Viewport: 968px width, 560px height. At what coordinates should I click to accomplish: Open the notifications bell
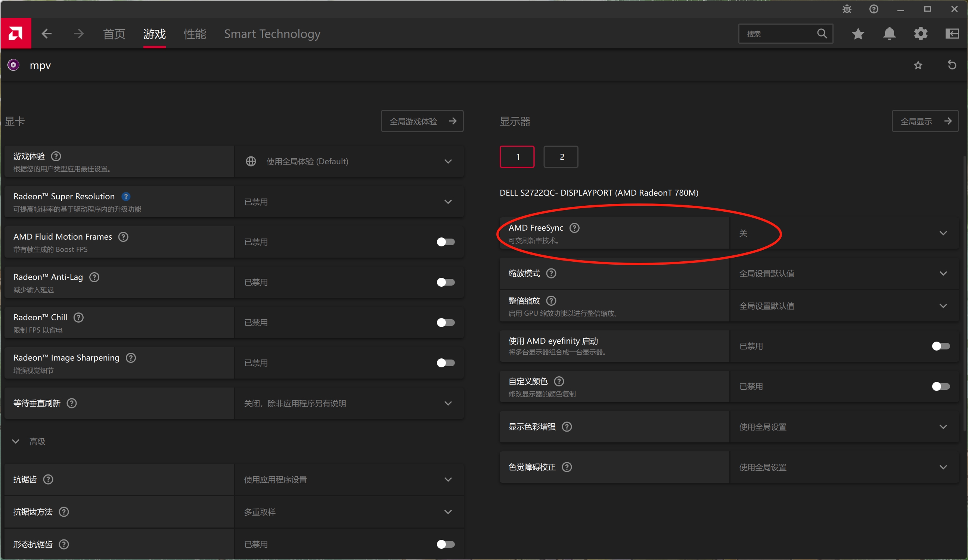[890, 34]
